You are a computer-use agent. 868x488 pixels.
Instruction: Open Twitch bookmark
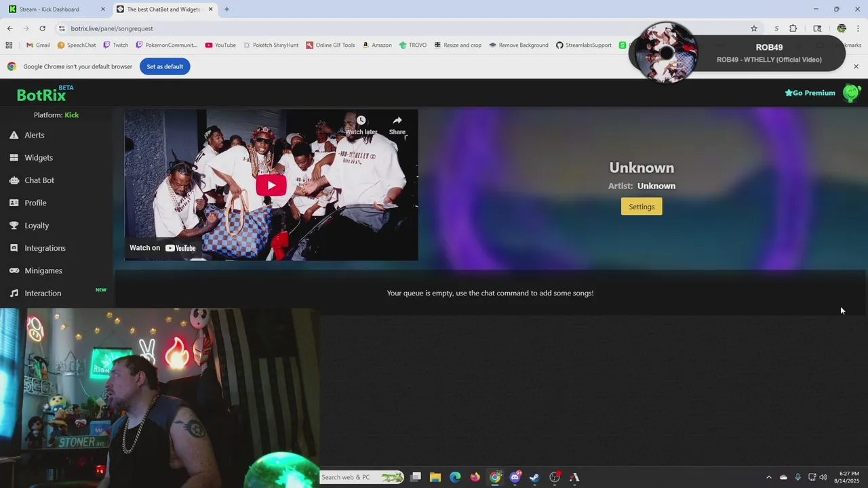[116, 45]
